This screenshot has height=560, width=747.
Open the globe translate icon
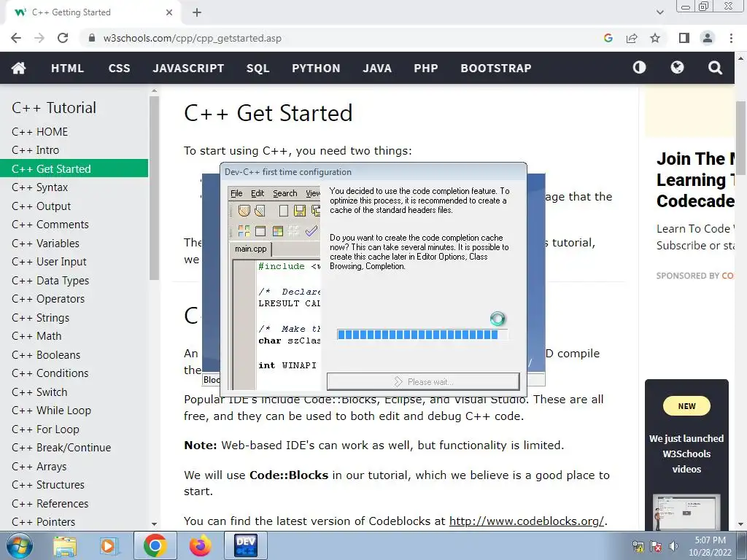(x=677, y=68)
